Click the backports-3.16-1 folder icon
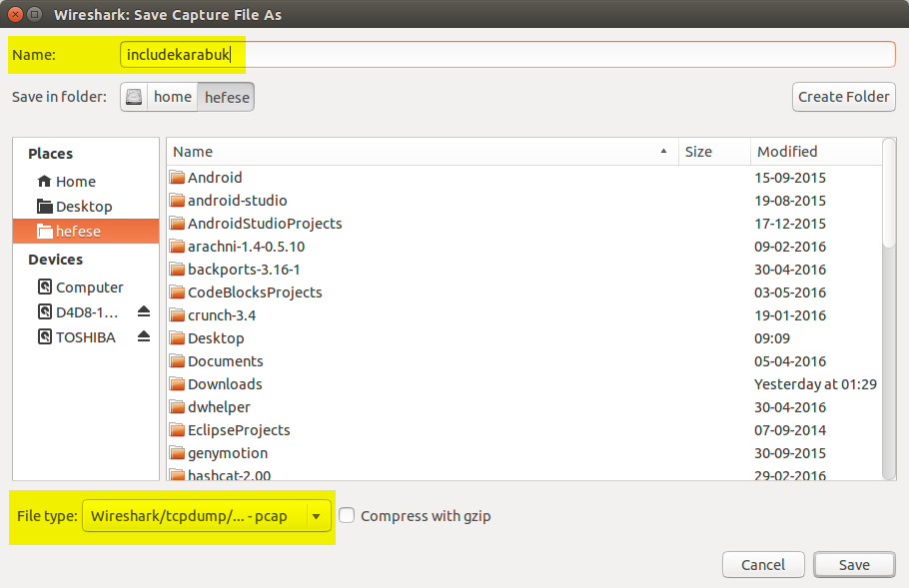 coord(178,270)
